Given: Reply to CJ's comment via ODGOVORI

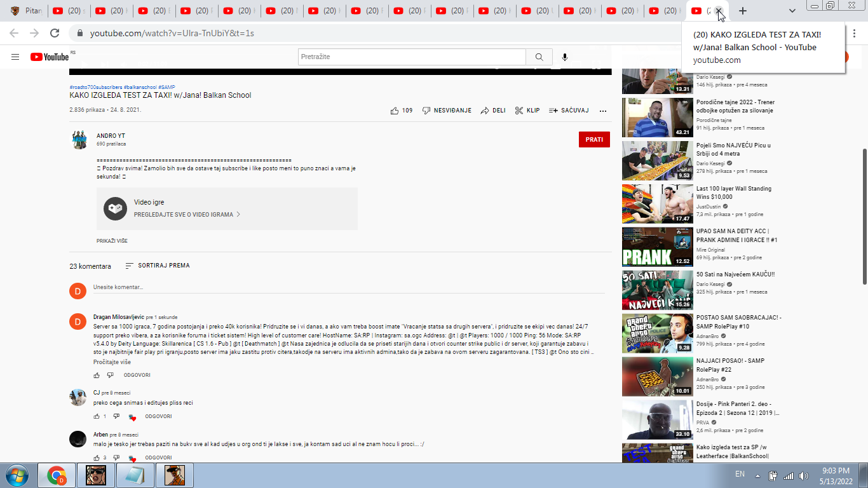Looking at the screenshot, I should click(x=158, y=416).
